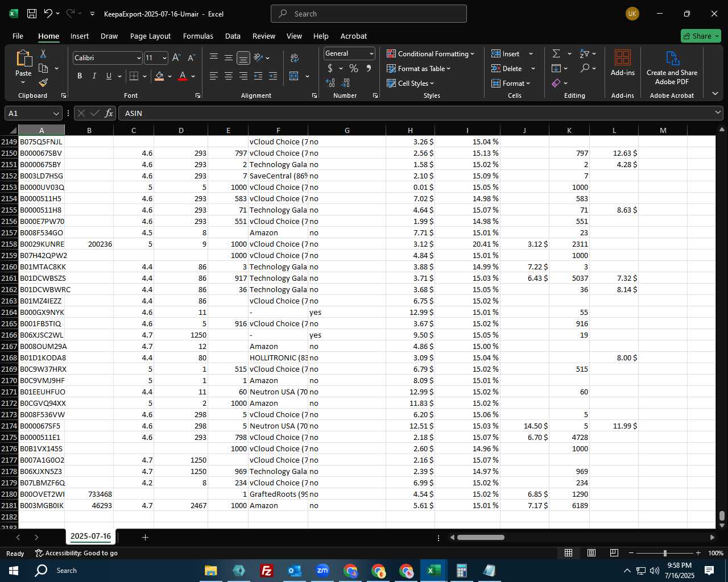Click the Font Color red A swatch
This screenshot has width=728, height=582.
pos(183,76)
